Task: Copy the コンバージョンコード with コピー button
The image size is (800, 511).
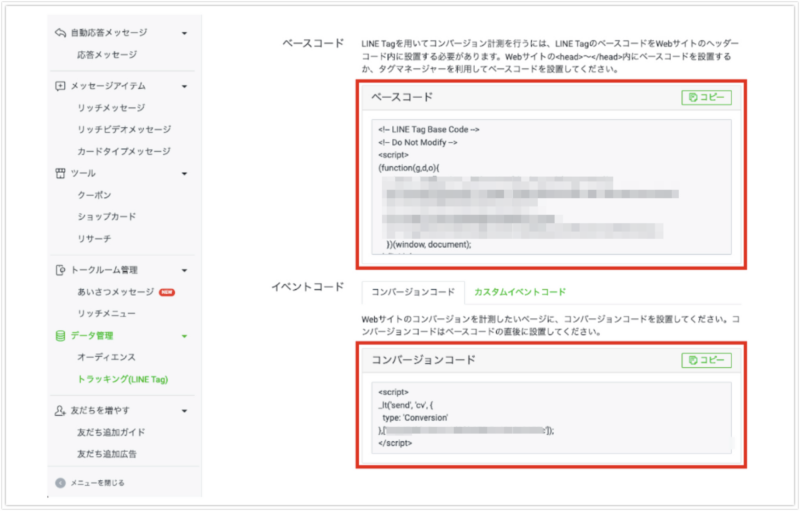Action: click(706, 360)
